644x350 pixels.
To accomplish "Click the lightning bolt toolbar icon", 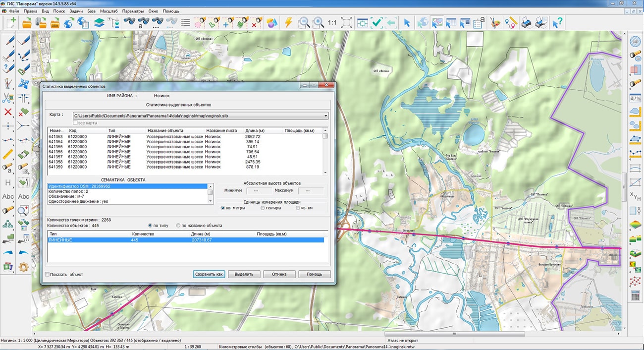I will pos(288,22).
